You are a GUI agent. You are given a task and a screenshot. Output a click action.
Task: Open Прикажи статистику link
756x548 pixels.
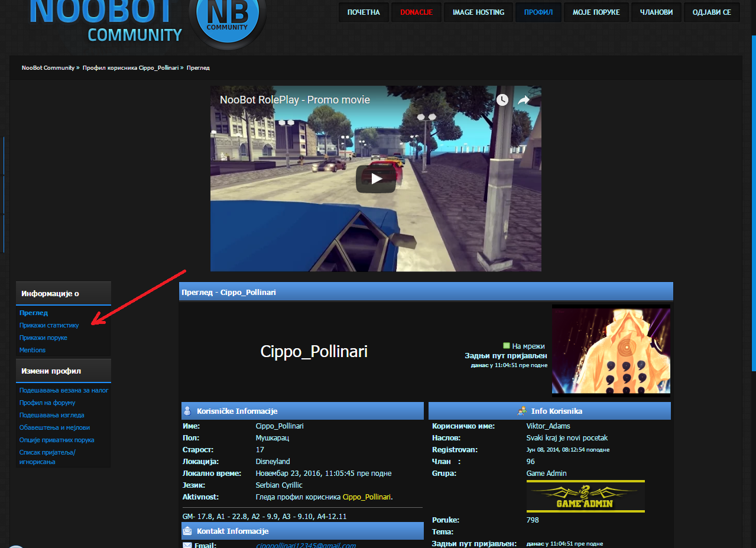(49, 325)
